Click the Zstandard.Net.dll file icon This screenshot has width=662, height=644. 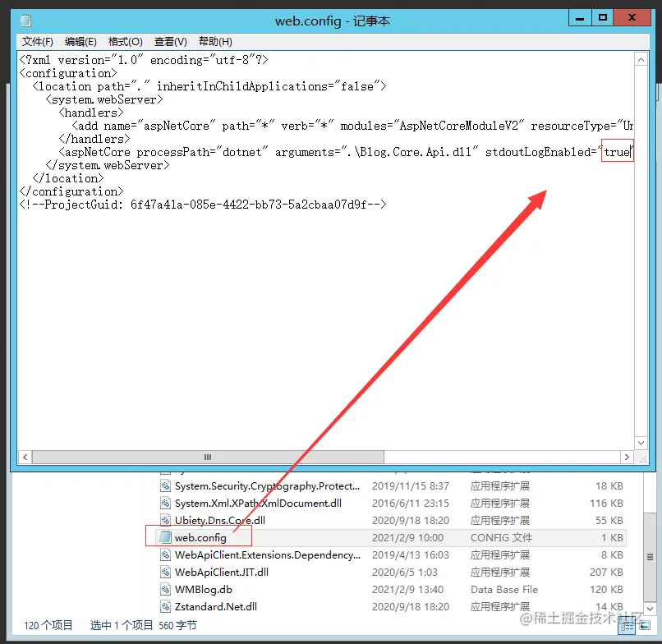coord(166,607)
